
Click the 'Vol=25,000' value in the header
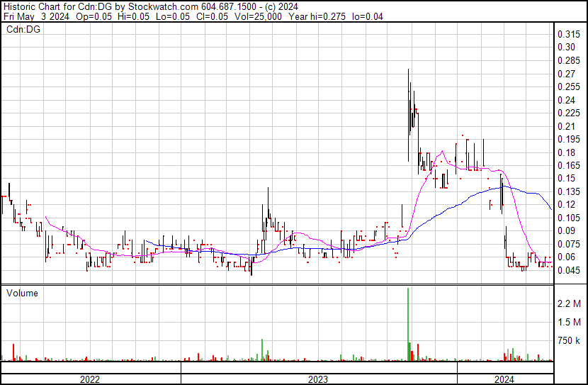(258, 16)
